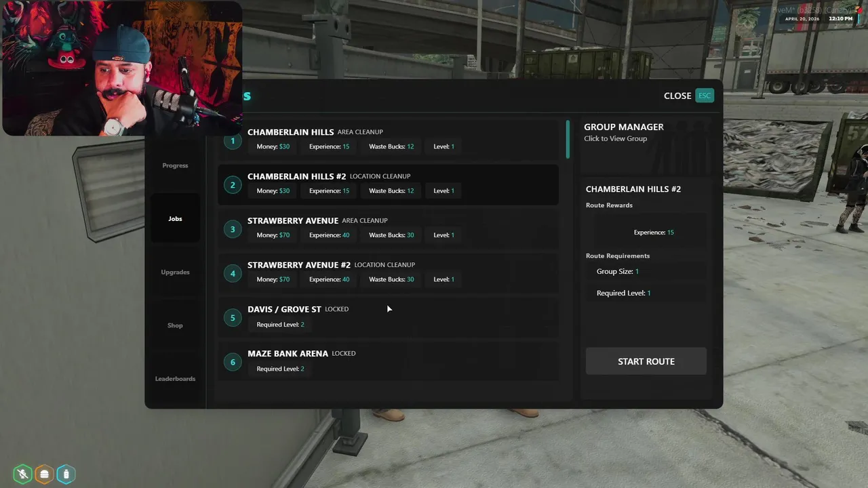This screenshot has height=488, width=868.
Task: Open the Progress tab in sidebar
Action: (x=175, y=165)
